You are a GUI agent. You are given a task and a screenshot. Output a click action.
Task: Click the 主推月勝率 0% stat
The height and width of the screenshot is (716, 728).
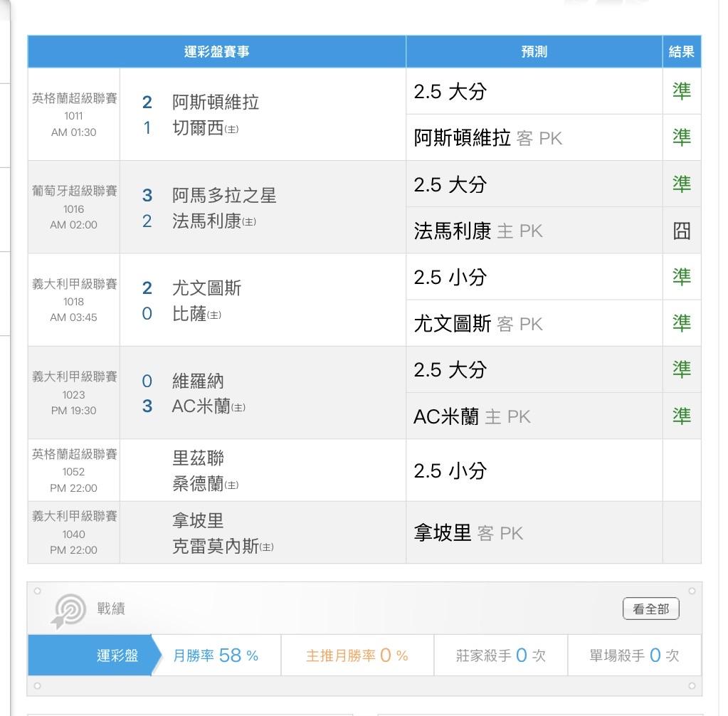point(357,656)
